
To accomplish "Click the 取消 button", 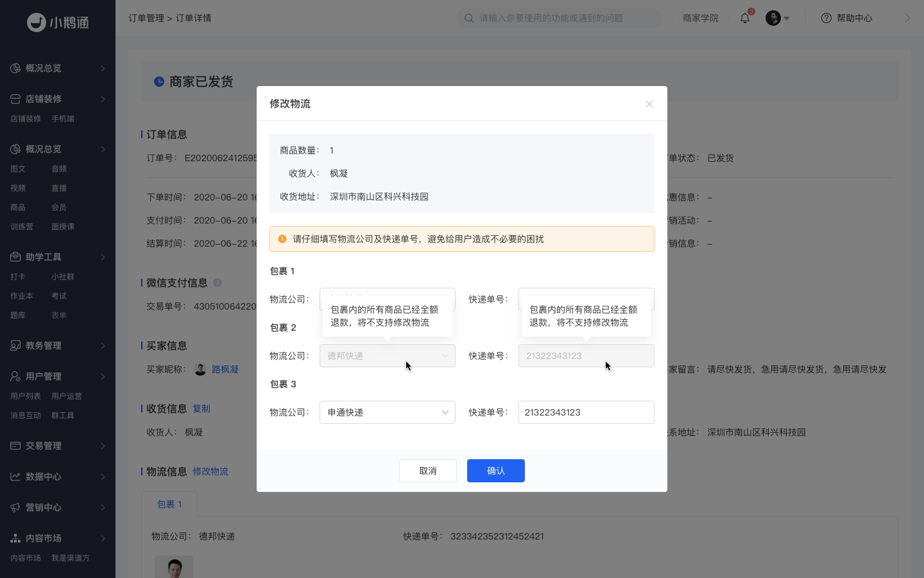I will 428,471.
